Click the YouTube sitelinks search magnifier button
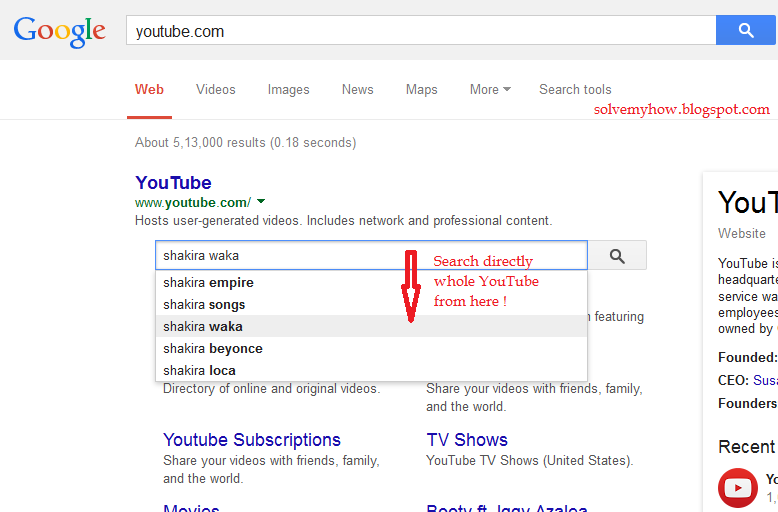 (x=617, y=256)
